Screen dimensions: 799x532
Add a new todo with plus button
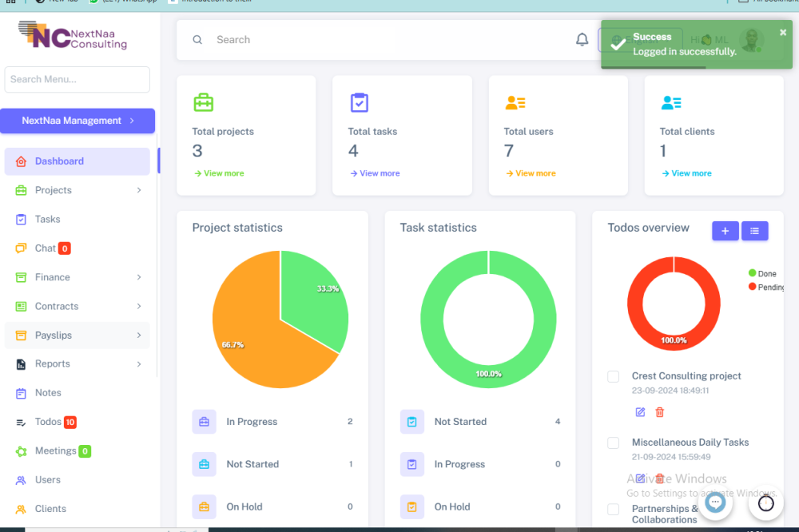725,231
